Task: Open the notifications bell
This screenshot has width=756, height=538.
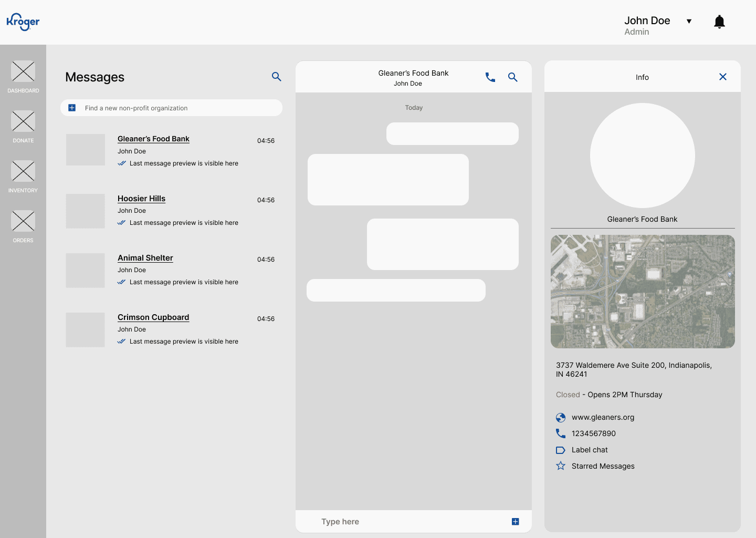Action: pos(719,22)
